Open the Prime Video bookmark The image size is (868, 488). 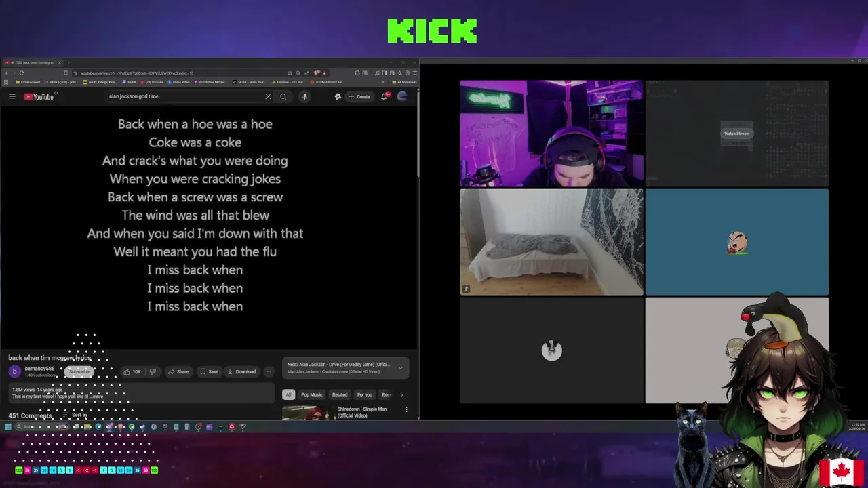[178, 82]
